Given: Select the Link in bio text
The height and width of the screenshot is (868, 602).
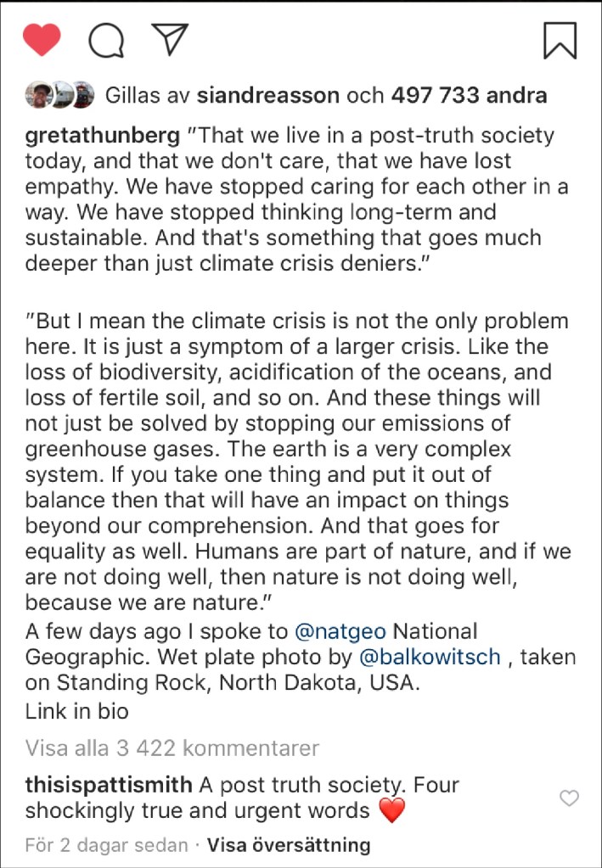Looking at the screenshot, I should click(76, 711).
